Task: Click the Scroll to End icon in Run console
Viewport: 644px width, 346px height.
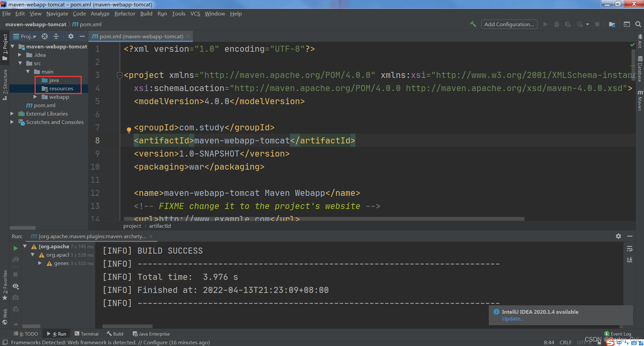Action: 630,260
